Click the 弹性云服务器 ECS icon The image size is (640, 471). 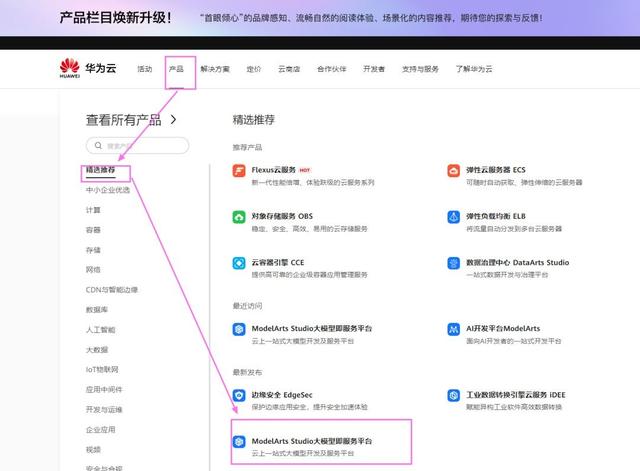point(453,170)
